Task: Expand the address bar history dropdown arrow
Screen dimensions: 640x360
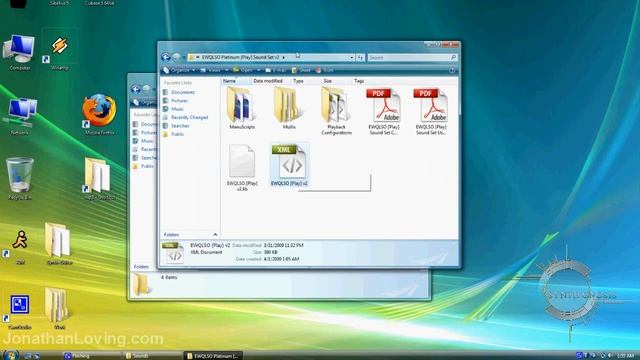Action: tap(351, 58)
